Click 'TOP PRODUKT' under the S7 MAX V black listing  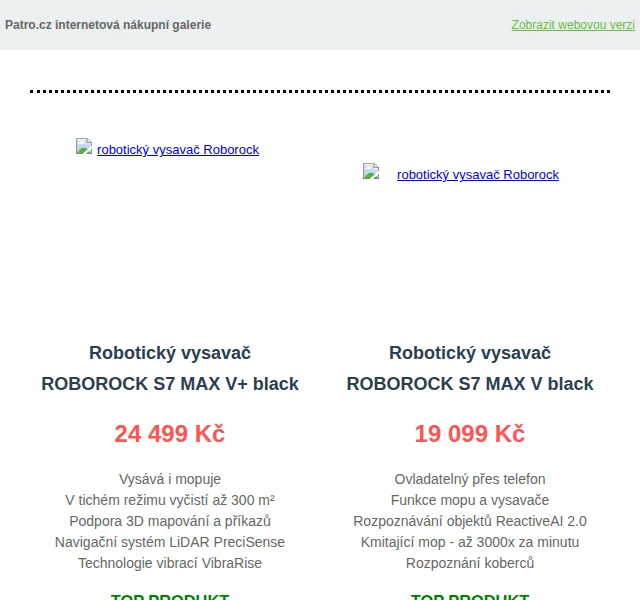point(470,596)
